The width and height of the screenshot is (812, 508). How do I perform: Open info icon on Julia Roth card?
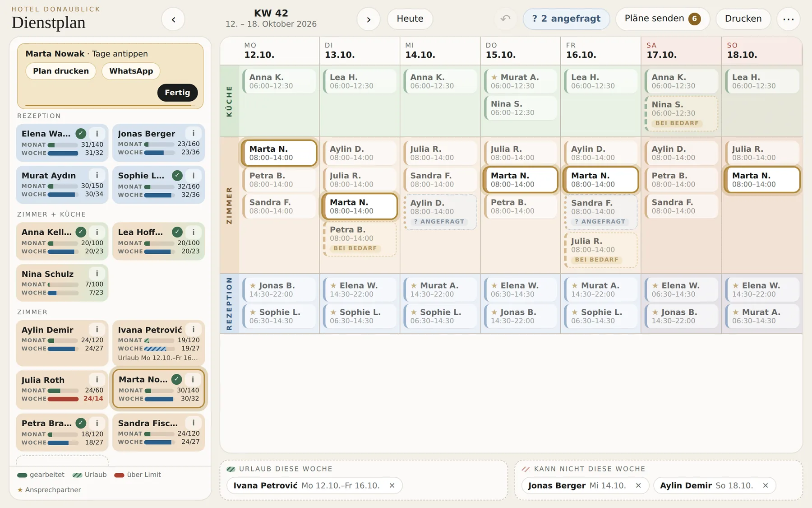[x=97, y=379]
